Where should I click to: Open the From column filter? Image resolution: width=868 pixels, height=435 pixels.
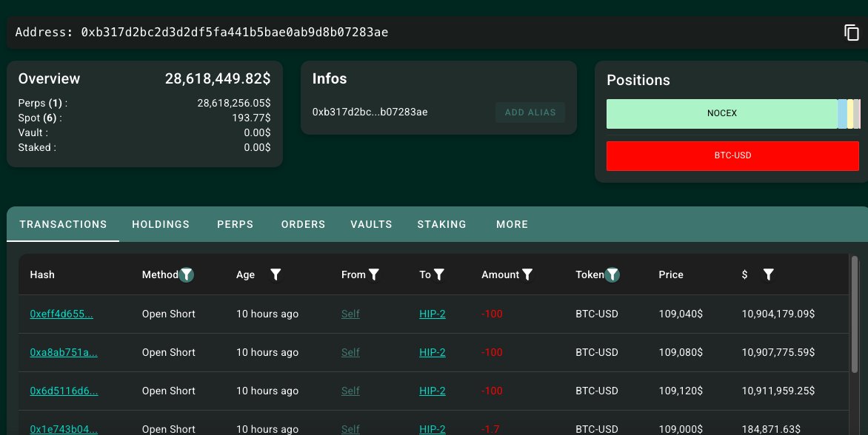(x=374, y=274)
